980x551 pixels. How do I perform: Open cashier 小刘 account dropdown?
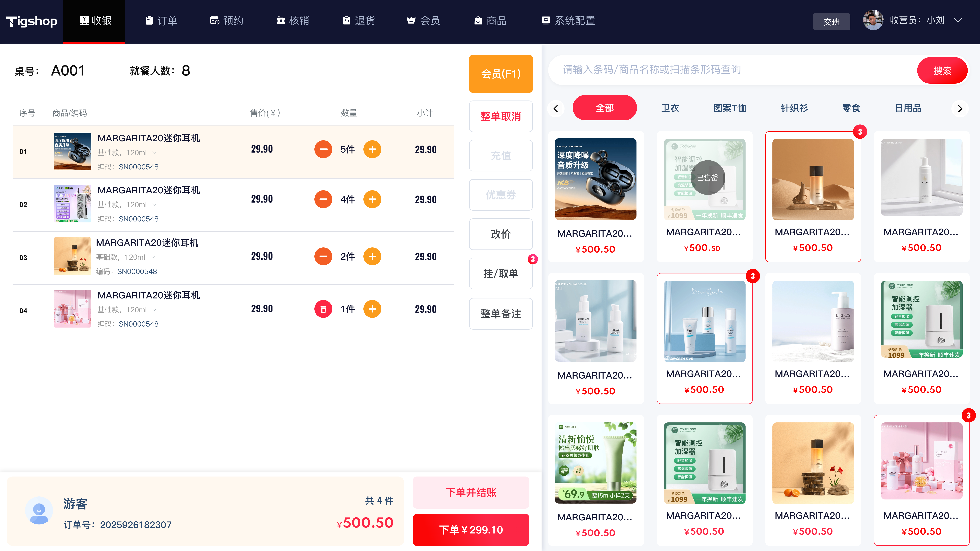click(958, 21)
